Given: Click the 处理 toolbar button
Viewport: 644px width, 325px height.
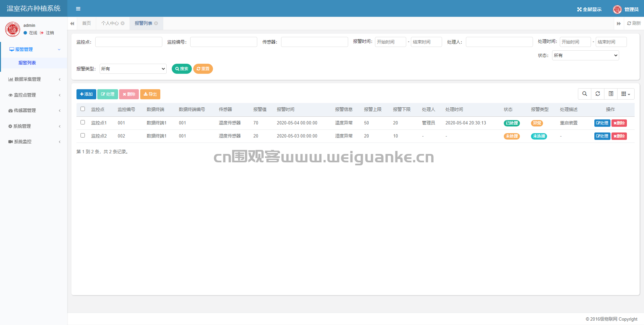Looking at the screenshot, I should point(108,94).
